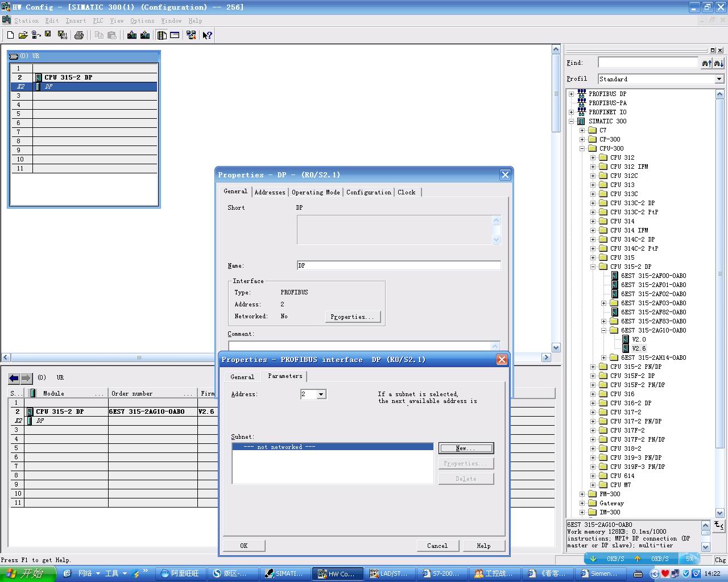This screenshot has height=582, width=728.
Task: Click the Open ONLINE station icon
Action: (36, 35)
